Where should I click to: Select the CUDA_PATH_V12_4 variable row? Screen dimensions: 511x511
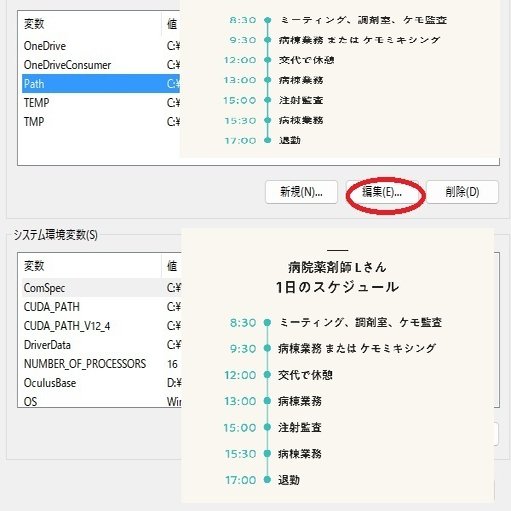(x=102, y=326)
